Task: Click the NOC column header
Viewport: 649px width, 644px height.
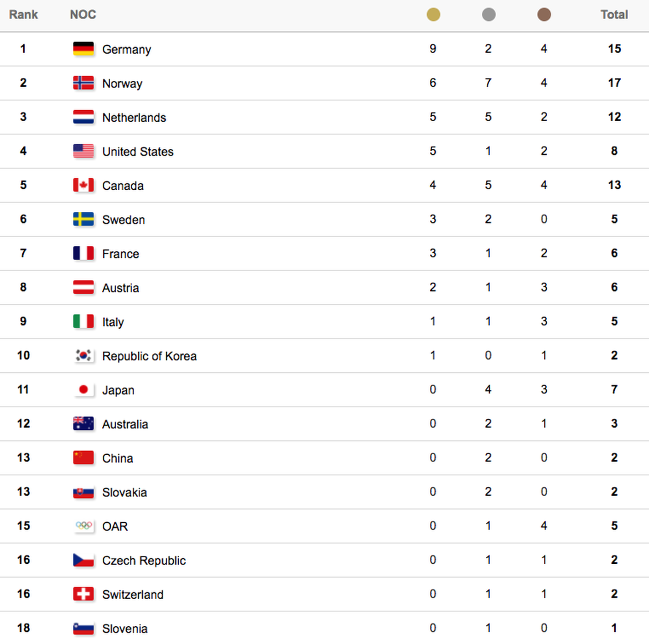Action: (83, 15)
